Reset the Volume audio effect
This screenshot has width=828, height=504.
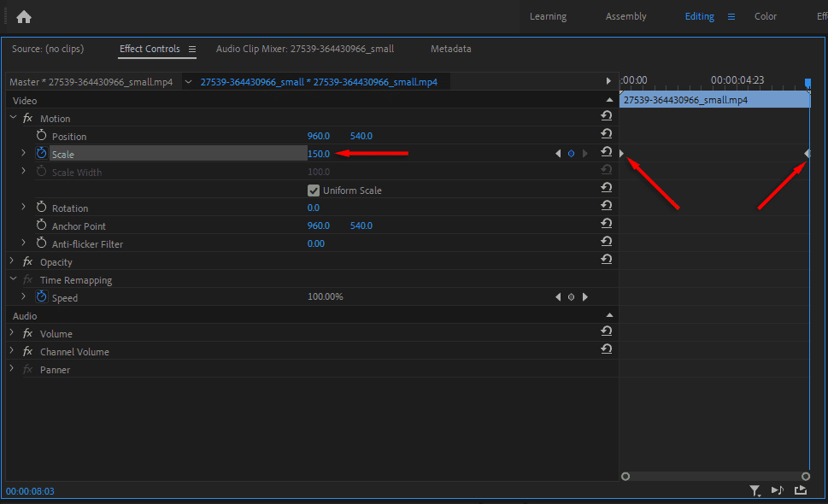pos(606,333)
